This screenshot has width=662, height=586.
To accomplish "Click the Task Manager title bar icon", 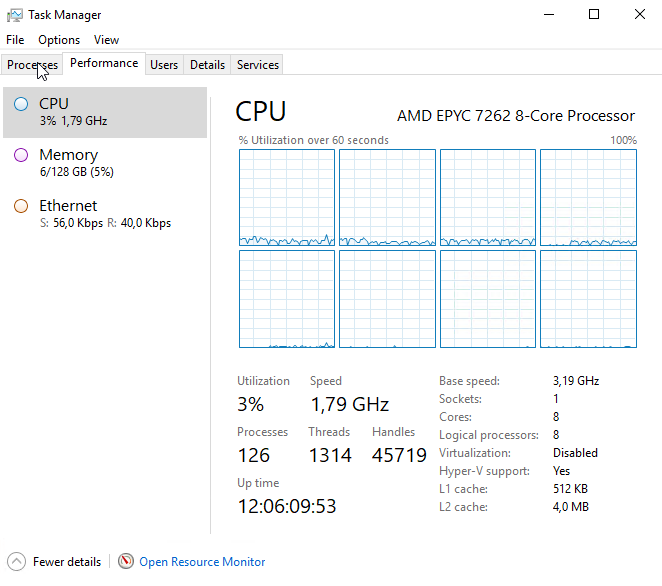I will (14, 15).
